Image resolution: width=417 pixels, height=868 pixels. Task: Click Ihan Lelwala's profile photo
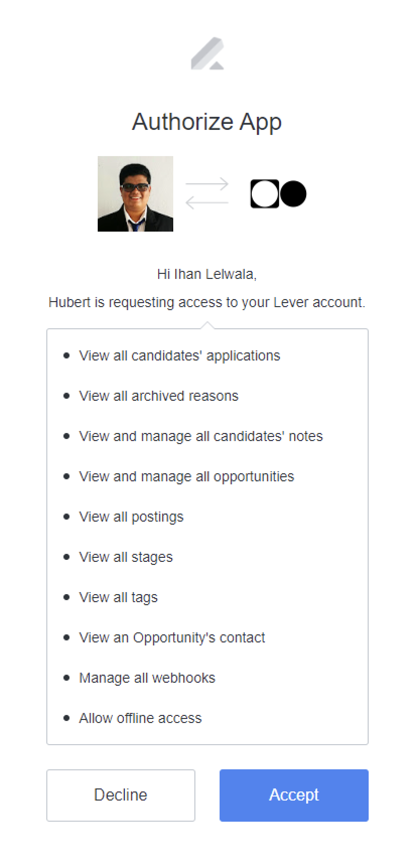pyautogui.click(x=135, y=194)
